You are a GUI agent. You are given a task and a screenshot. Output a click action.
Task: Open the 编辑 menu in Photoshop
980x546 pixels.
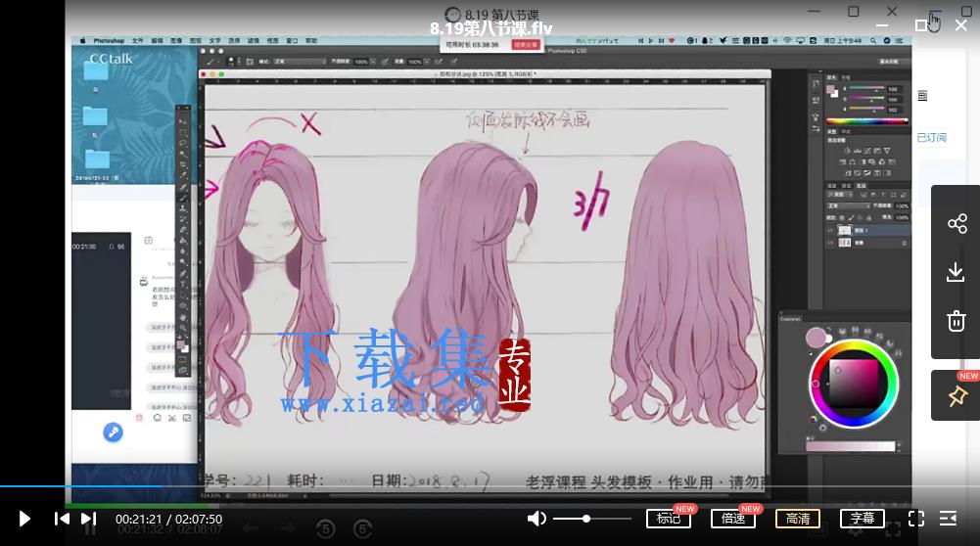tap(157, 40)
